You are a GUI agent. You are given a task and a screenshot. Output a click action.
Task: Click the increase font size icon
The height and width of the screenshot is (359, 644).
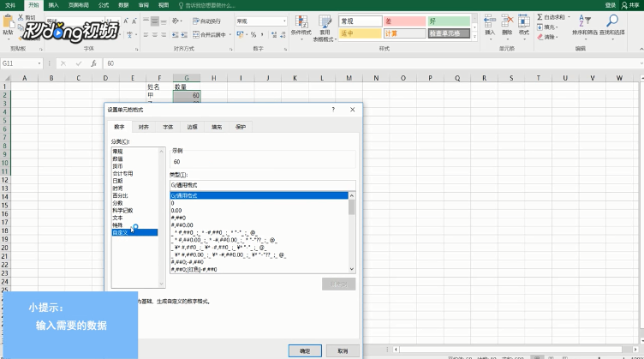[126, 21]
